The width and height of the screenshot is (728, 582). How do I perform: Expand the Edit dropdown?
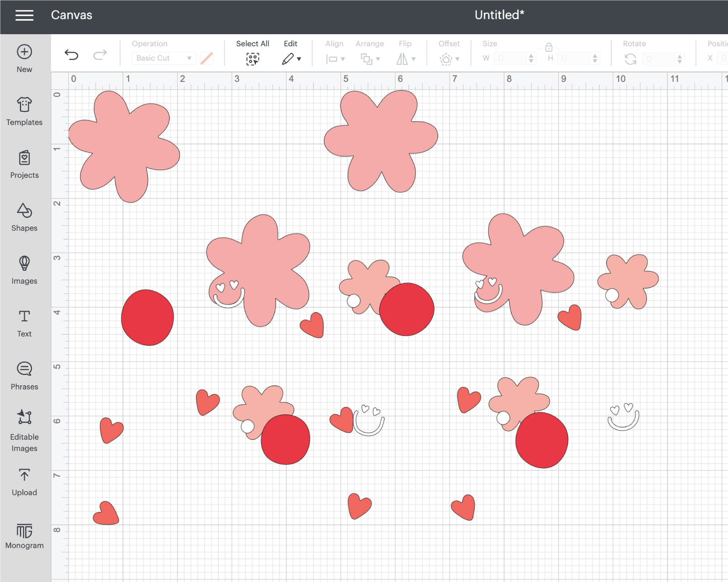click(x=291, y=59)
